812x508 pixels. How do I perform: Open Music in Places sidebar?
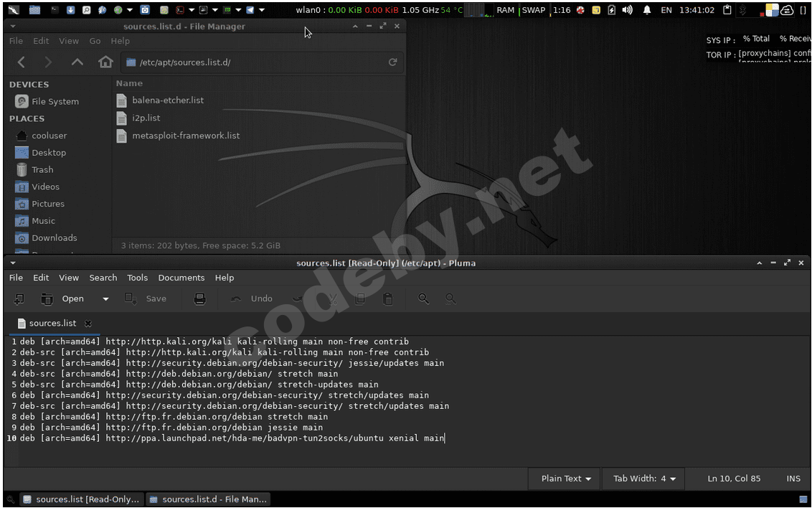(36, 221)
